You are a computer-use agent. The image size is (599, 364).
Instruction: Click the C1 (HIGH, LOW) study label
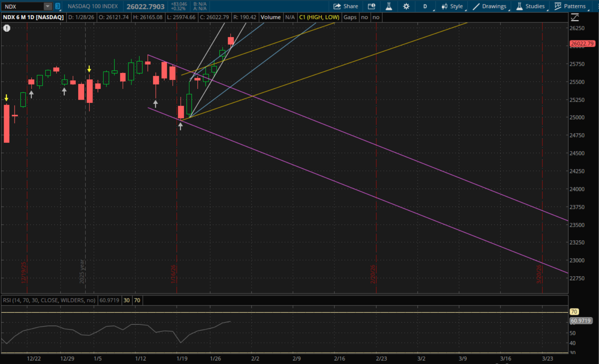coord(319,17)
